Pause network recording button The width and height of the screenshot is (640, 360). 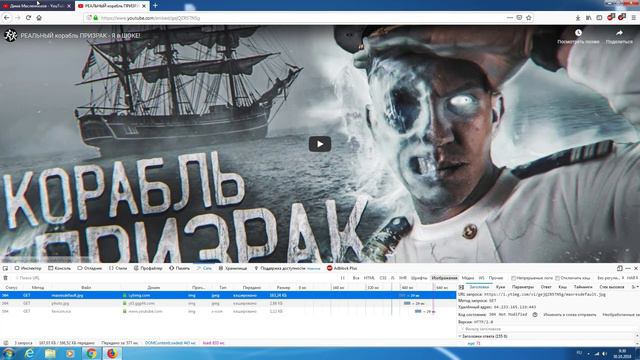(342, 278)
